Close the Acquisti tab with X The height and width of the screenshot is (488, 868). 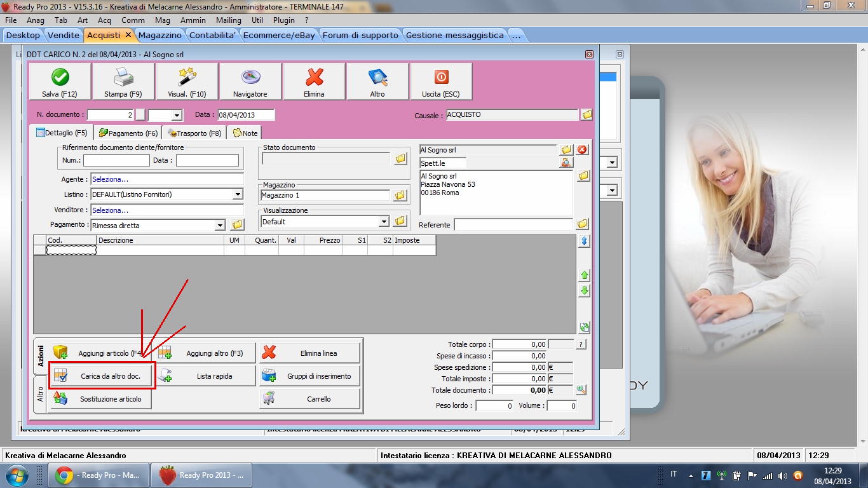click(128, 35)
